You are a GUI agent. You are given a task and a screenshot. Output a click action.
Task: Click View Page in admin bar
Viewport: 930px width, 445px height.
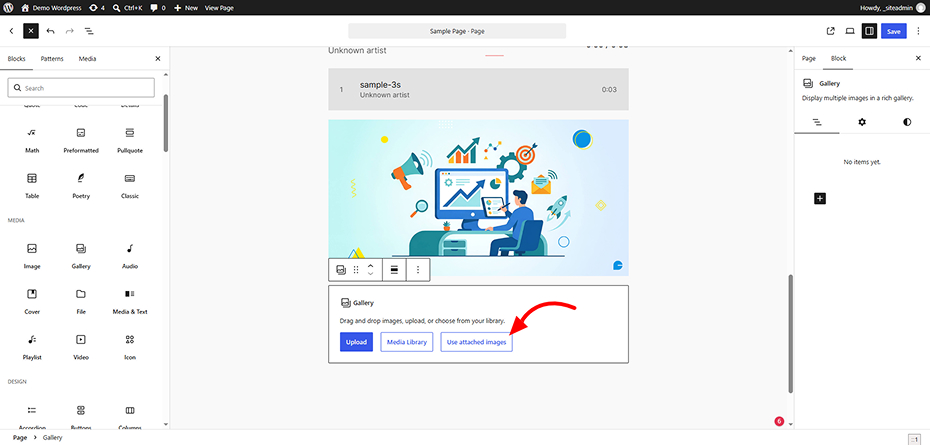coord(219,8)
